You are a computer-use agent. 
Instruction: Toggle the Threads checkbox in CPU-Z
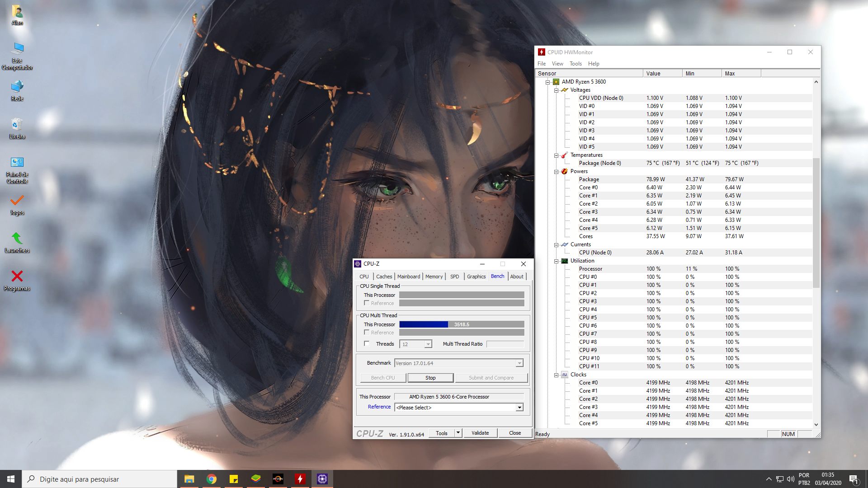[x=367, y=343]
